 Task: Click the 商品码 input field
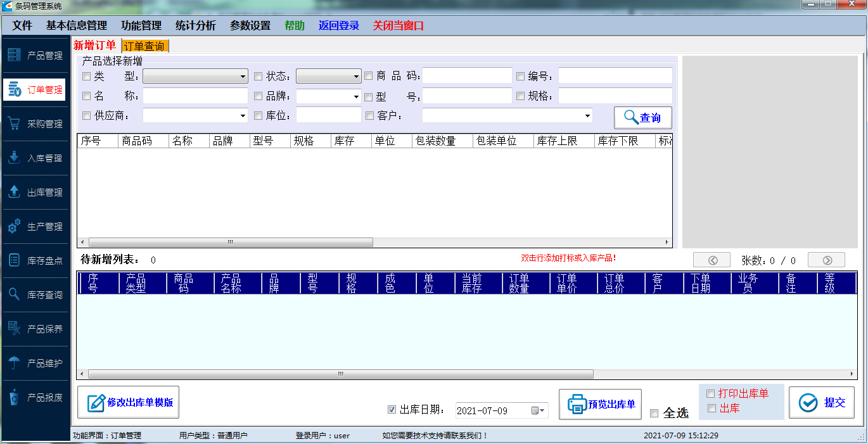pyautogui.click(x=467, y=76)
